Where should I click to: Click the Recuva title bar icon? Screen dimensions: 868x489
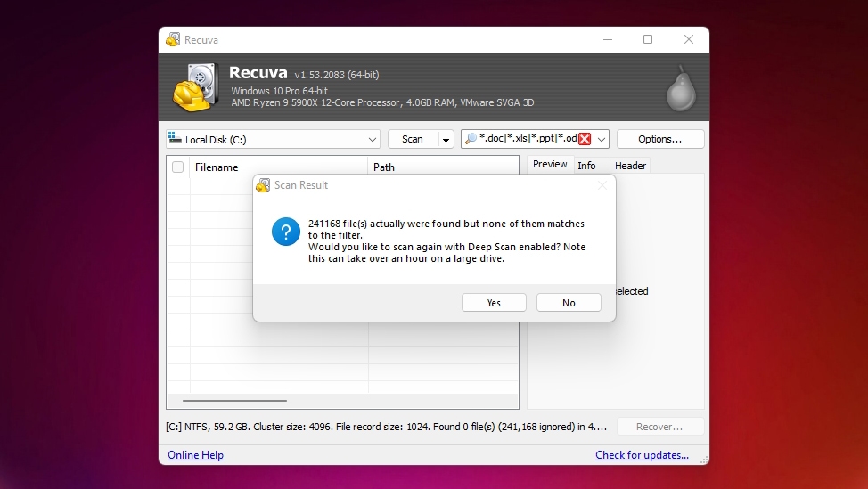(173, 40)
